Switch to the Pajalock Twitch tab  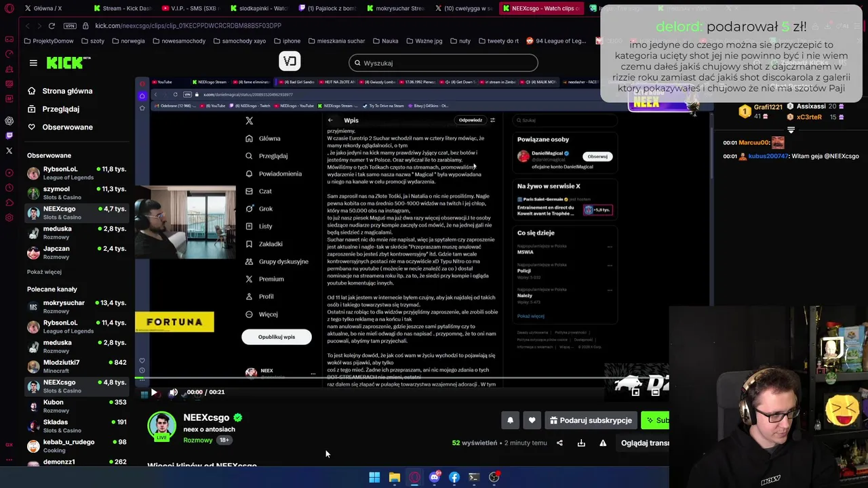[x=327, y=8]
